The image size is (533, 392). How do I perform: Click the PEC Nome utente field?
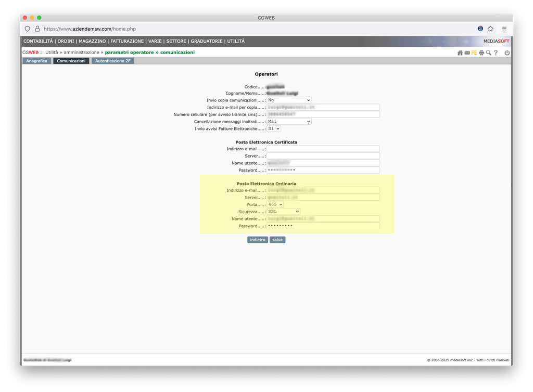(323, 163)
